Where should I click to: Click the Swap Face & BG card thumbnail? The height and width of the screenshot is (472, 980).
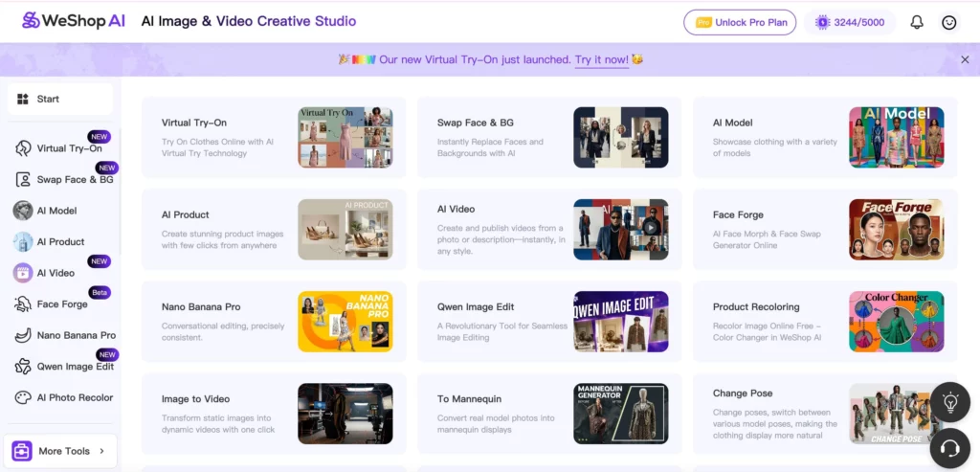[620, 138]
